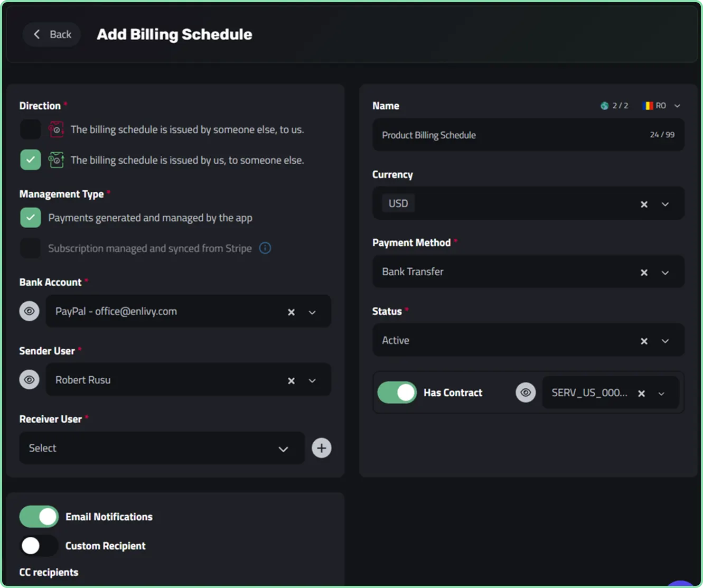Click the 'Active' status value

pyautogui.click(x=396, y=340)
